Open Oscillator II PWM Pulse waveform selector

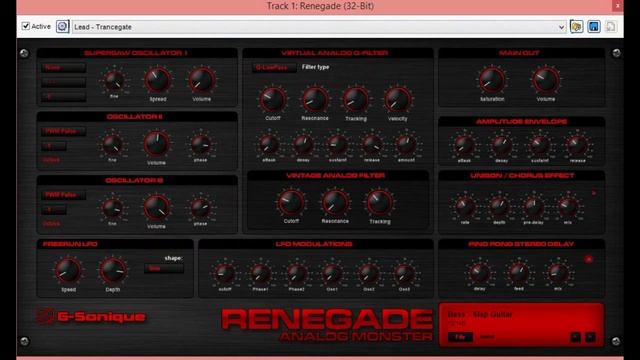coord(63,131)
